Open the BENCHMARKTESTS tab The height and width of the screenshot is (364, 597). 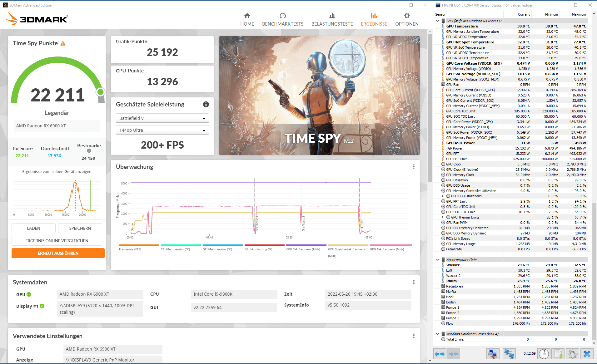(x=283, y=19)
